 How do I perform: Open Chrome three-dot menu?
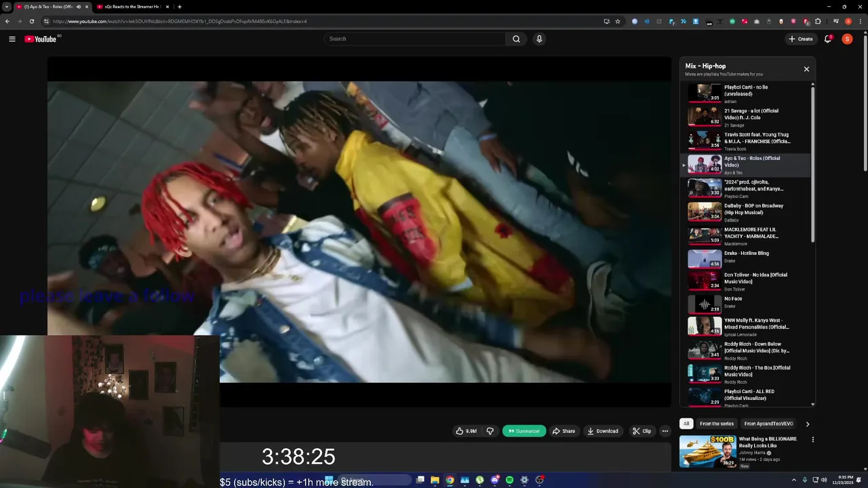(861, 21)
